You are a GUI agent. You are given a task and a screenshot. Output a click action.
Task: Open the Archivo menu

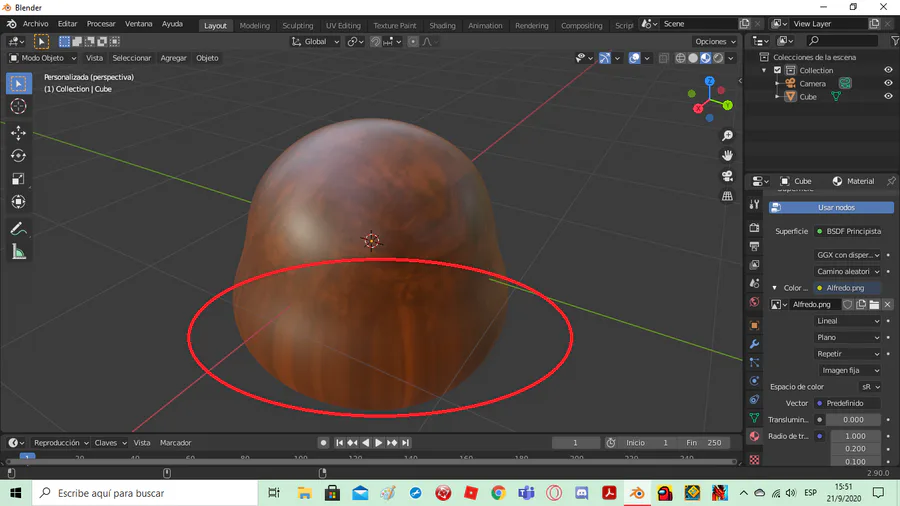pyautogui.click(x=36, y=24)
